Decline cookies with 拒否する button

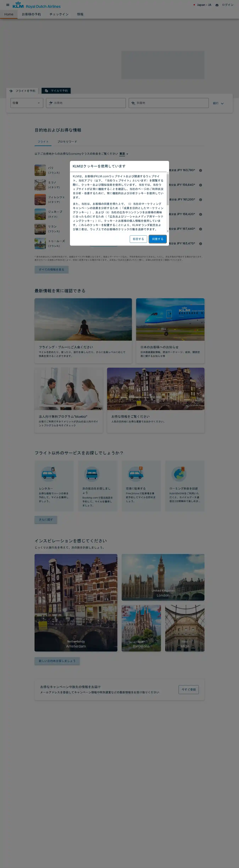tap(138, 239)
